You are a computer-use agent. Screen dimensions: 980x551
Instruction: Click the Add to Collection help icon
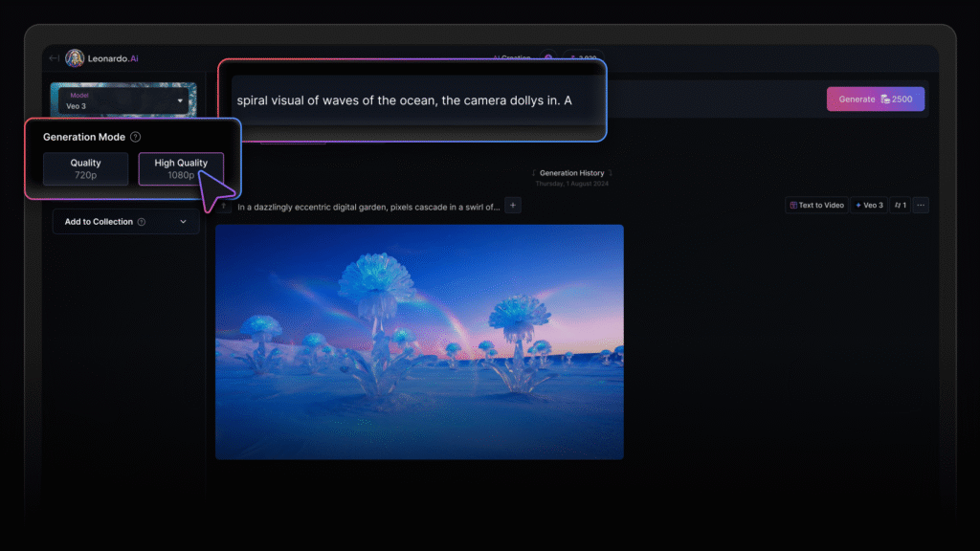pyautogui.click(x=142, y=222)
